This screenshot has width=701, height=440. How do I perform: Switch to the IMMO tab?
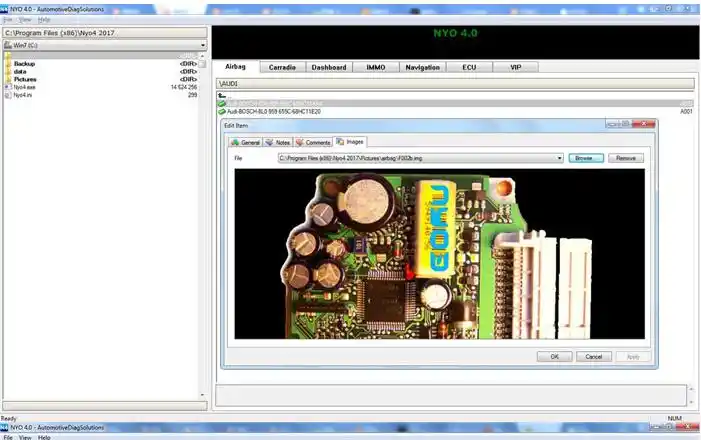click(376, 67)
